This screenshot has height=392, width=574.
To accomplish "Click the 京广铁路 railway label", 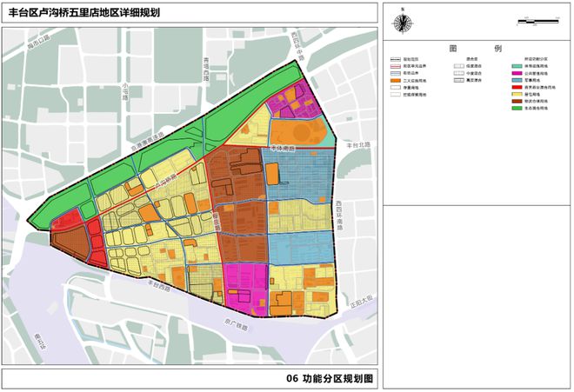I will pyautogui.click(x=236, y=324).
